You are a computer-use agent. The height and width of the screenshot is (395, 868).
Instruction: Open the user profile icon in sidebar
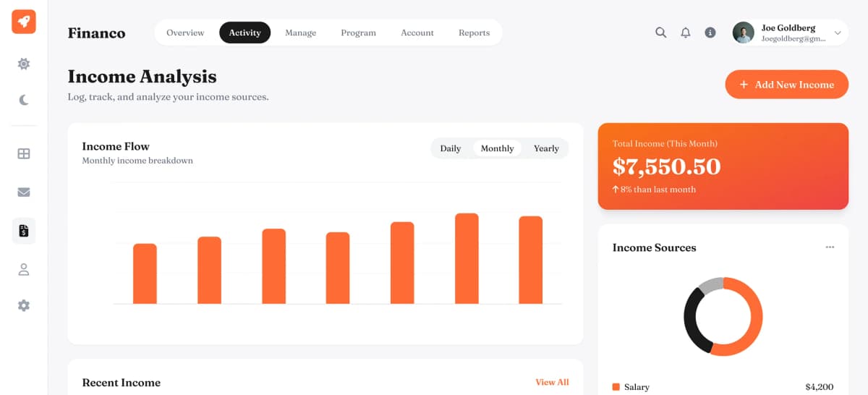coord(24,270)
